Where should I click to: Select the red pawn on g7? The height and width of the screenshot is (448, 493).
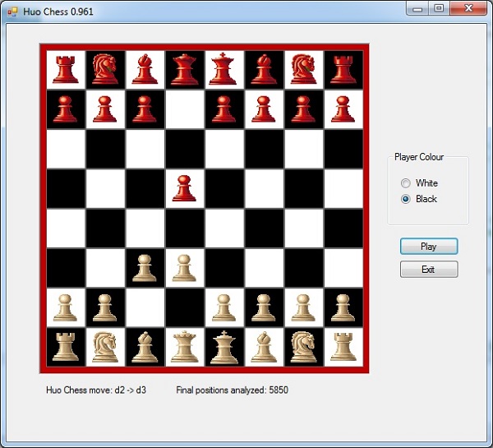[303, 109]
